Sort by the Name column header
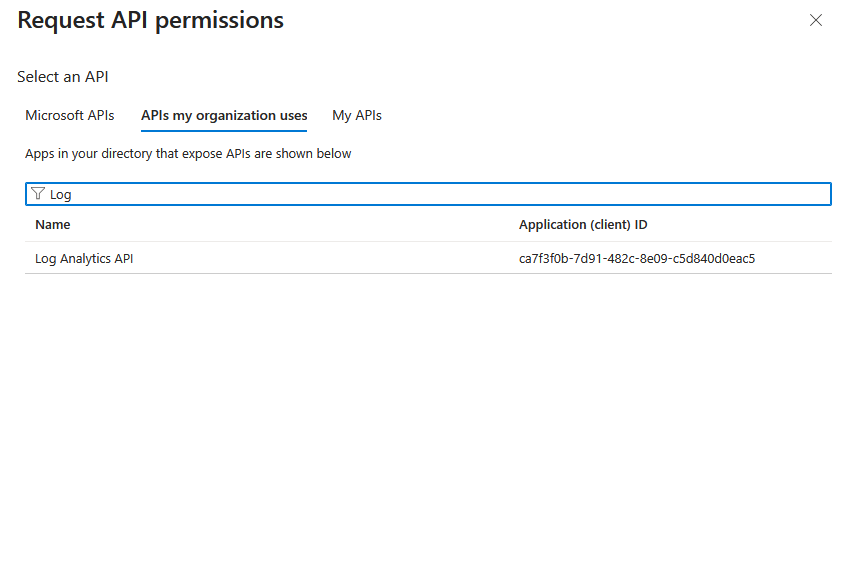The width and height of the screenshot is (850, 569). tap(53, 225)
